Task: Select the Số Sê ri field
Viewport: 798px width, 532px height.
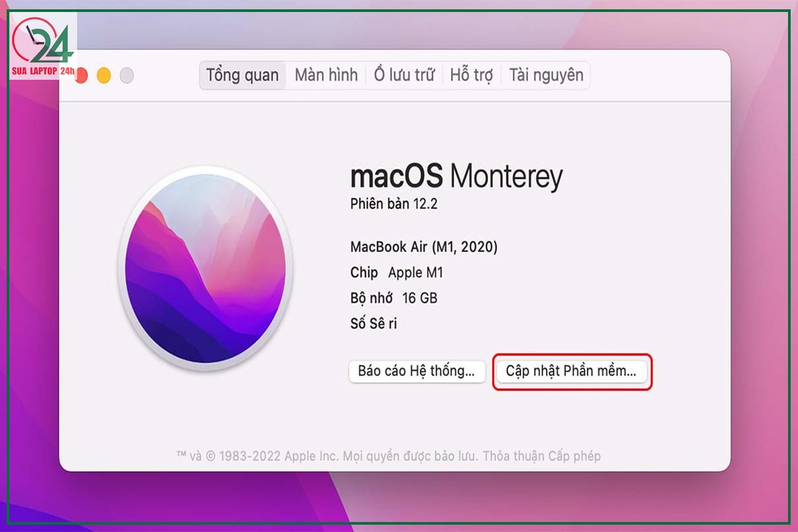Action: click(374, 324)
